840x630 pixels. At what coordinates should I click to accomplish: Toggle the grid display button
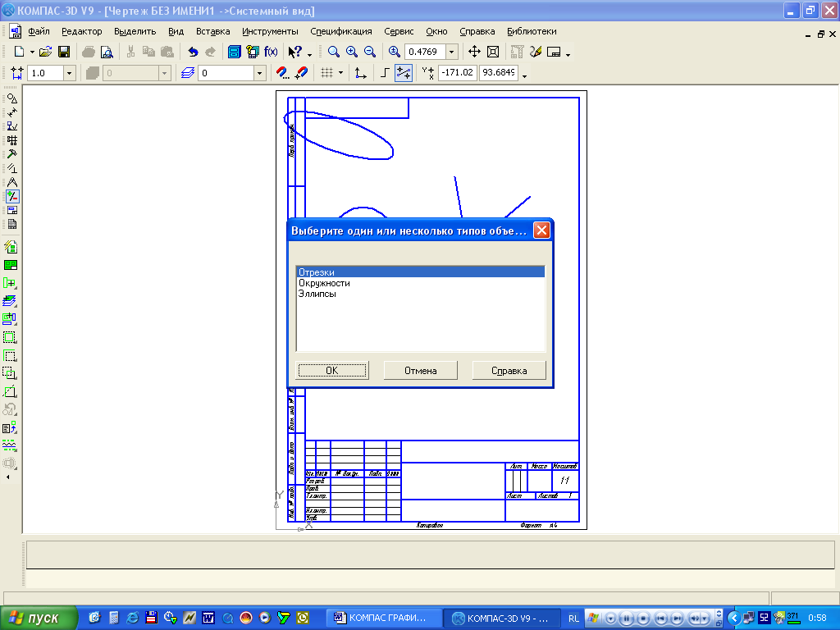pyautogui.click(x=326, y=73)
